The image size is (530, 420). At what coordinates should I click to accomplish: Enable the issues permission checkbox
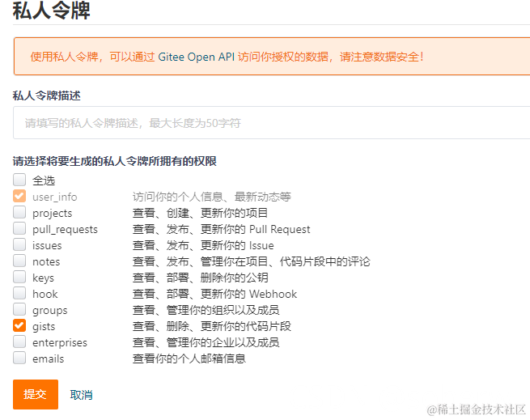(19, 244)
